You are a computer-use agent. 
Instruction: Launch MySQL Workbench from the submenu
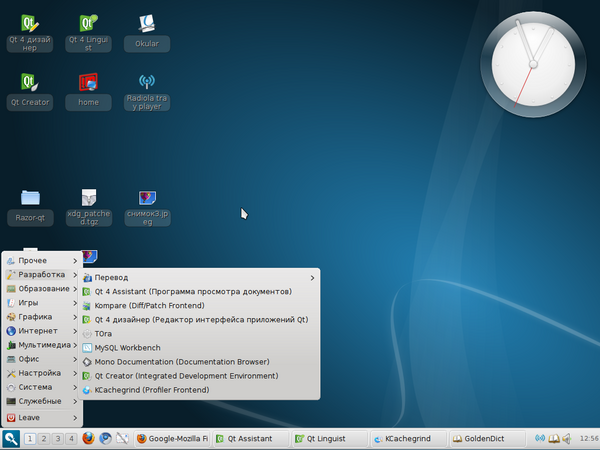pyautogui.click(x=199, y=348)
